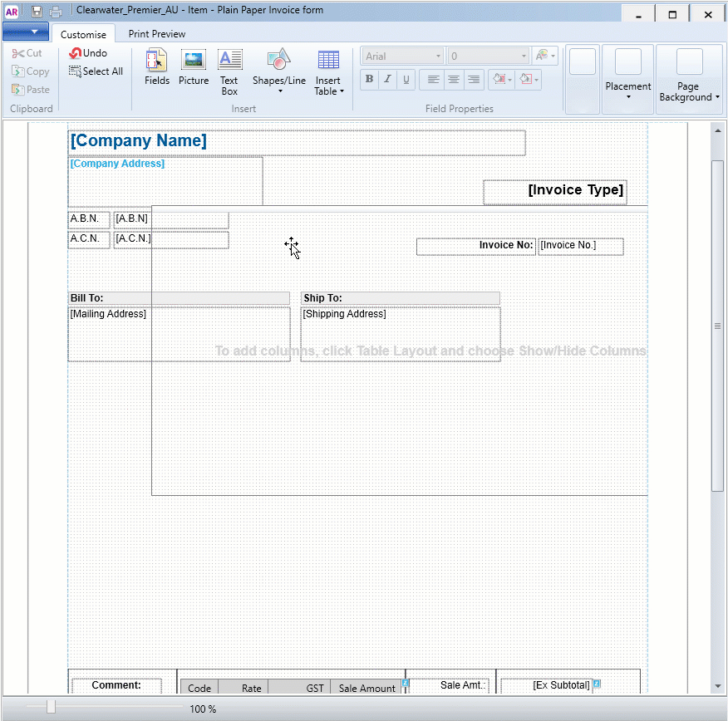
Task: Open the Insert Table menu
Action: [329, 72]
